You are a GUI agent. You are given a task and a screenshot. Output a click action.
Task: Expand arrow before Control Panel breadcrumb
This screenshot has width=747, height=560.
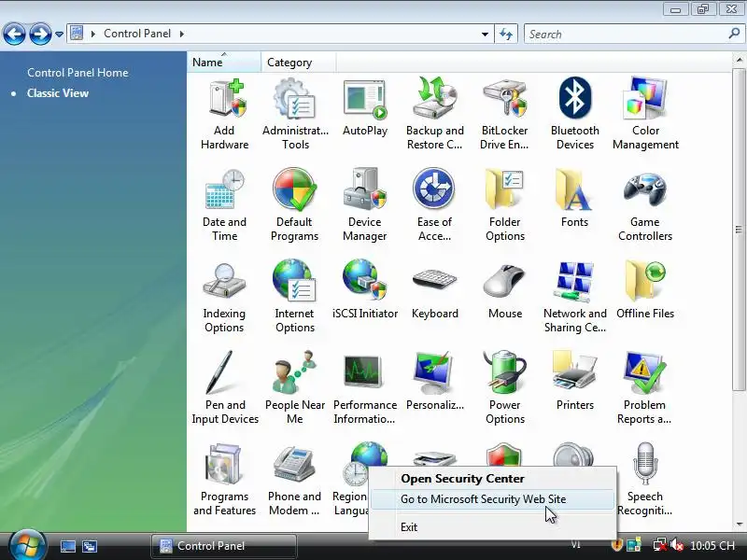coord(93,34)
